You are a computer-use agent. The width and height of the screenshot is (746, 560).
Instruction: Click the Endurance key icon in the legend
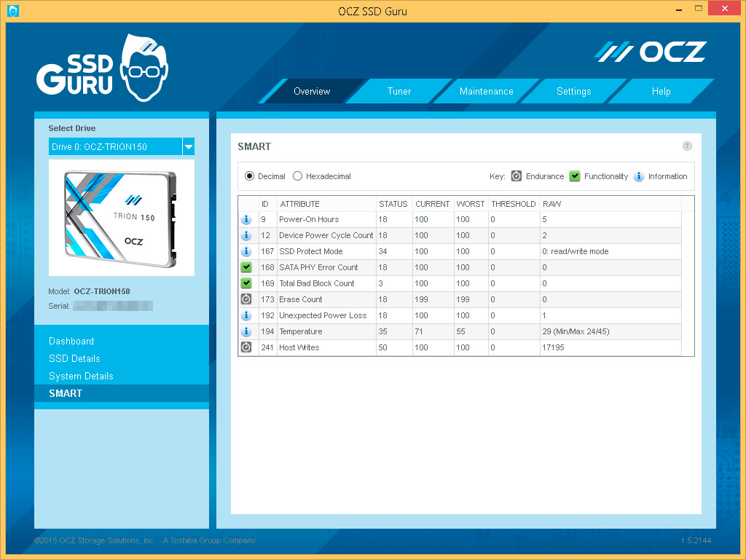(x=517, y=176)
